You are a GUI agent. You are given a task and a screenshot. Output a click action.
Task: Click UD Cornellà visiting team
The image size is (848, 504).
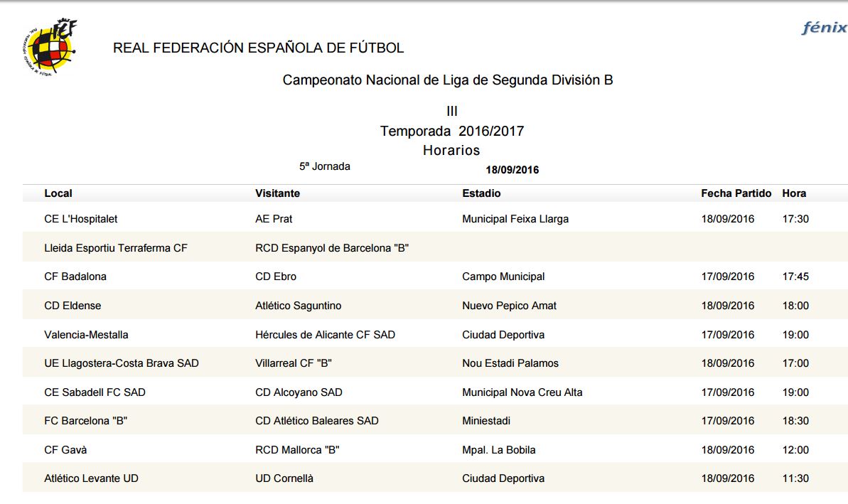[x=284, y=478]
